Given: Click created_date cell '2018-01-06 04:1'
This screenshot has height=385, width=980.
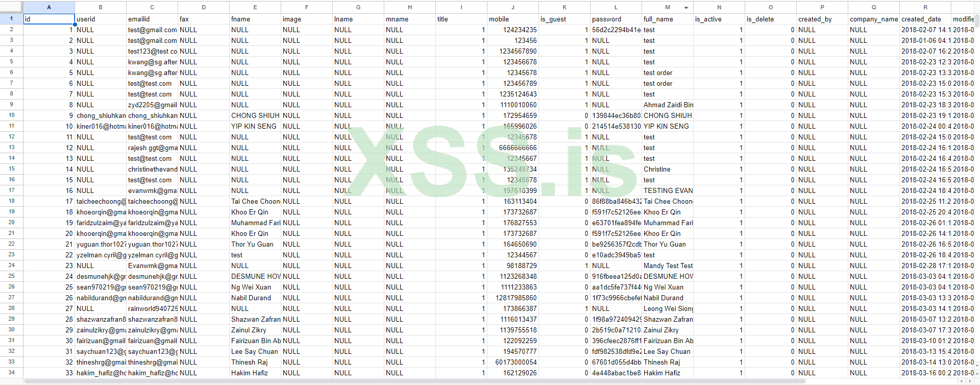Looking at the screenshot, I should 925,40.
